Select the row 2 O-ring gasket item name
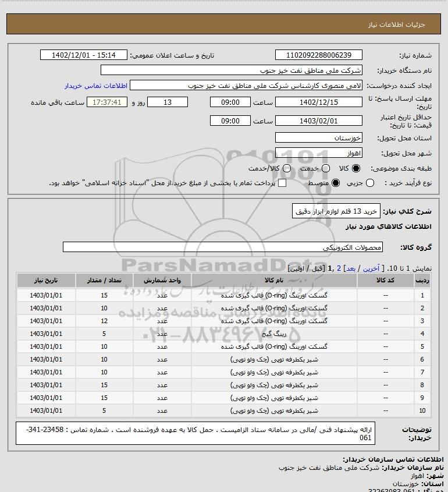The height and width of the screenshot is (492, 448). click(274, 308)
